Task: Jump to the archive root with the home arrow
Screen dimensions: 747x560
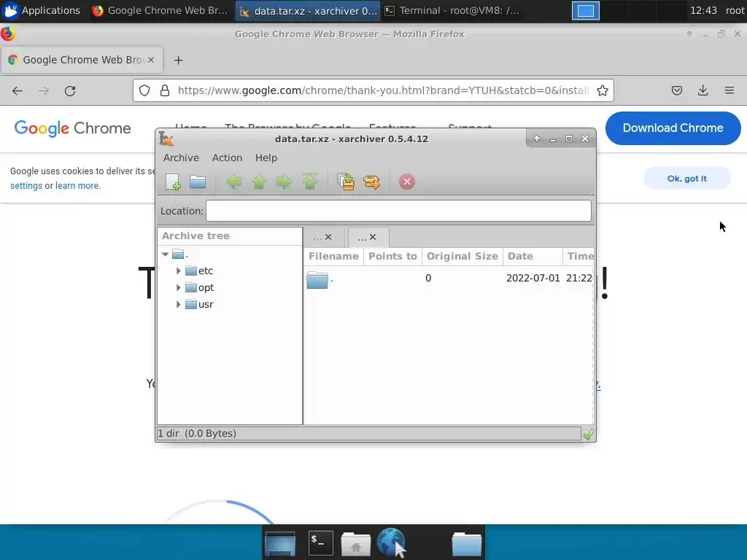Action: [x=309, y=182]
